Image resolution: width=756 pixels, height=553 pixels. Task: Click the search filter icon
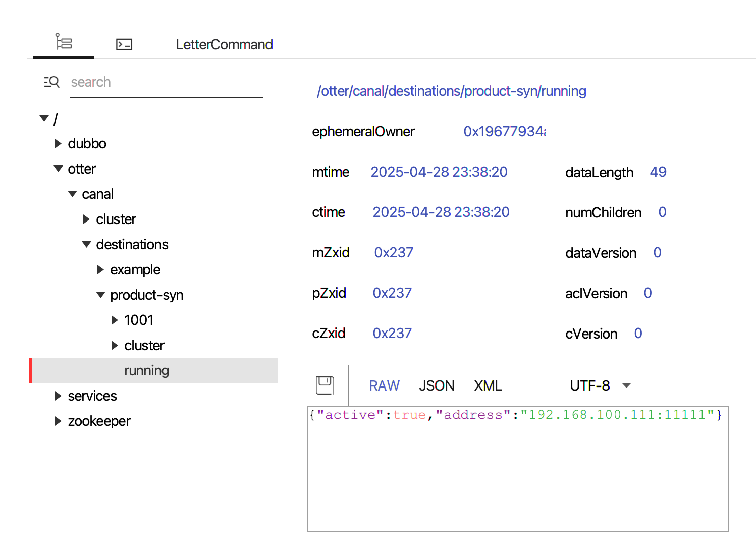(51, 82)
